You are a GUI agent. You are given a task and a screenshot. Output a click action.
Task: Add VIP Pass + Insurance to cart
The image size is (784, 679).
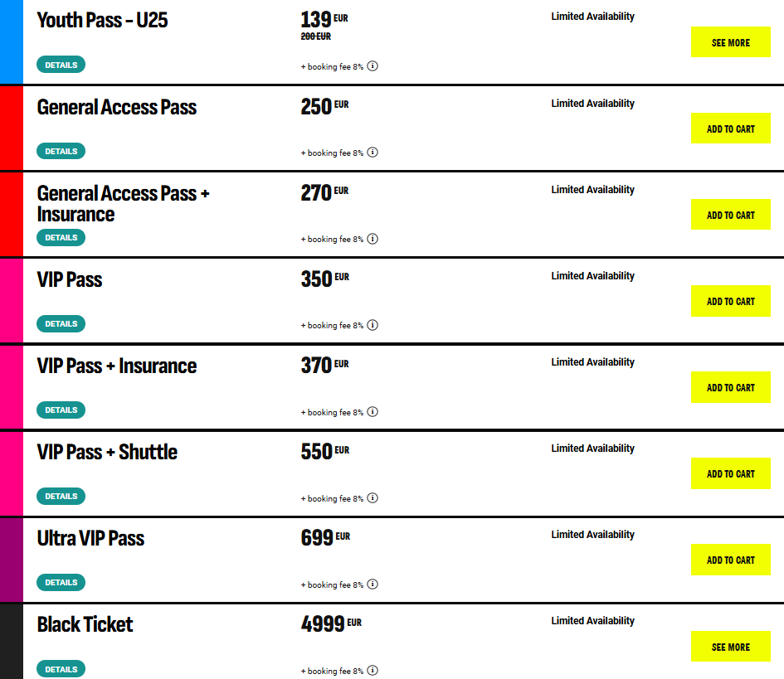click(x=731, y=387)
